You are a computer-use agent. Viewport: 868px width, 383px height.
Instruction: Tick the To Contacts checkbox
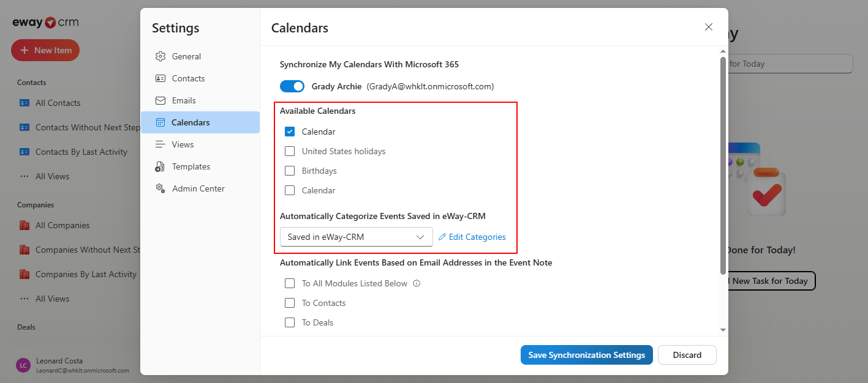click(290, 303)
